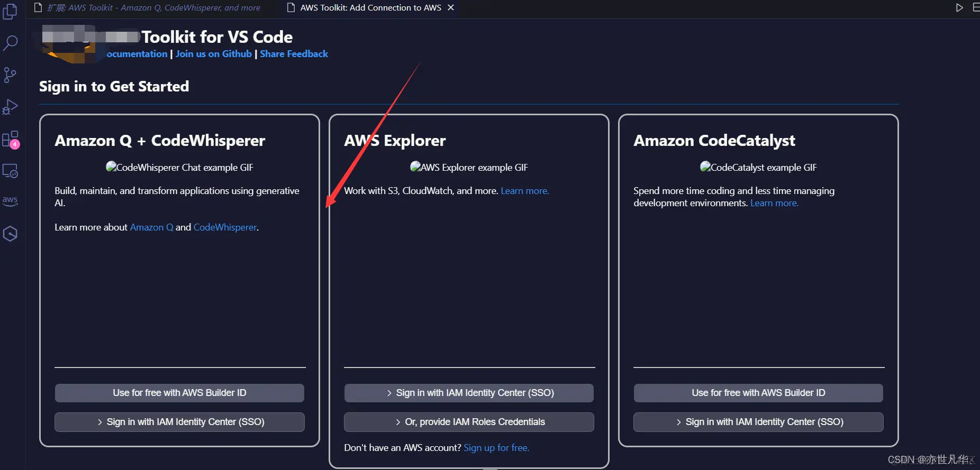Click Learn more in AWS Explorer card
Screen dimensions: 980x470
tap(525, 191)
